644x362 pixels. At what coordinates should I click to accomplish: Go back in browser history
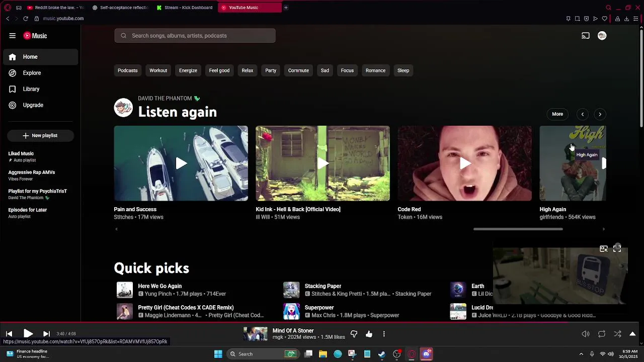click(x=8, y=19)
